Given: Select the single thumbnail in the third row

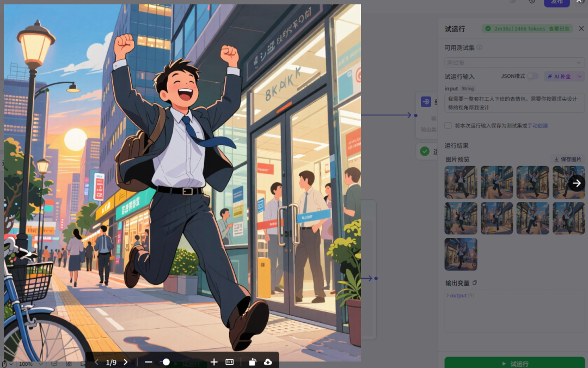Looking at the screenshot, I should [461, 254].
